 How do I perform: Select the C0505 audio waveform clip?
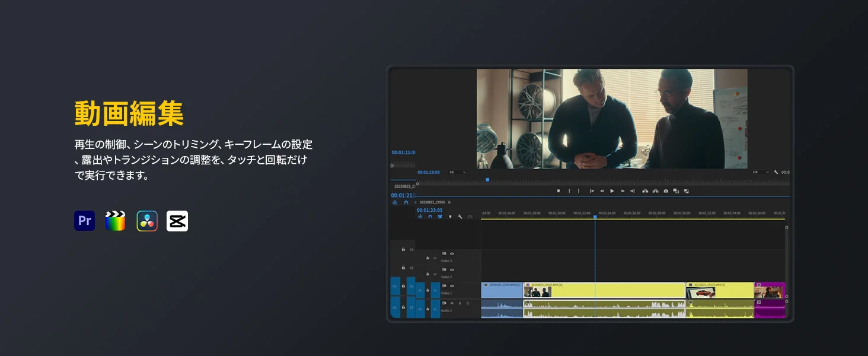point(604,309)
